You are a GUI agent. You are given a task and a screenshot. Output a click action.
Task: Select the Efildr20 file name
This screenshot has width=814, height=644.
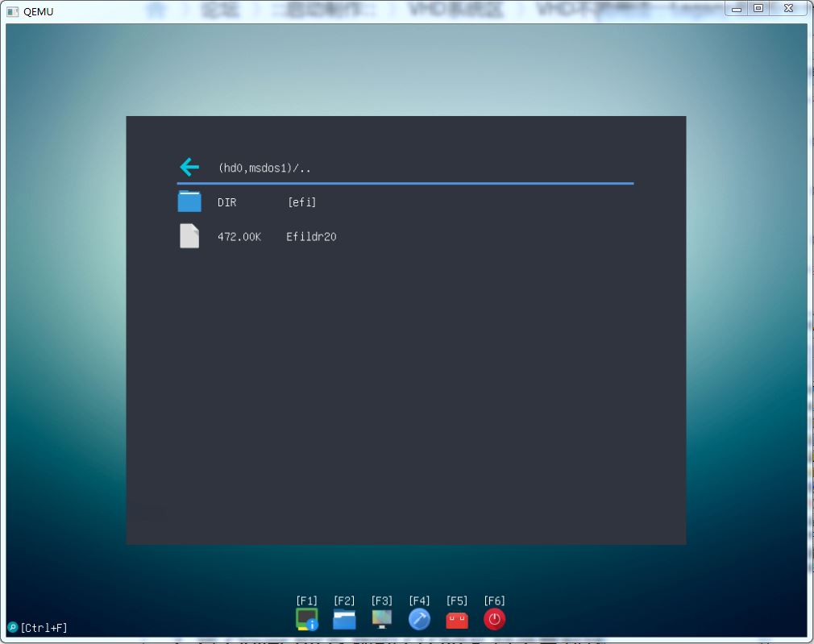[311, 237]
